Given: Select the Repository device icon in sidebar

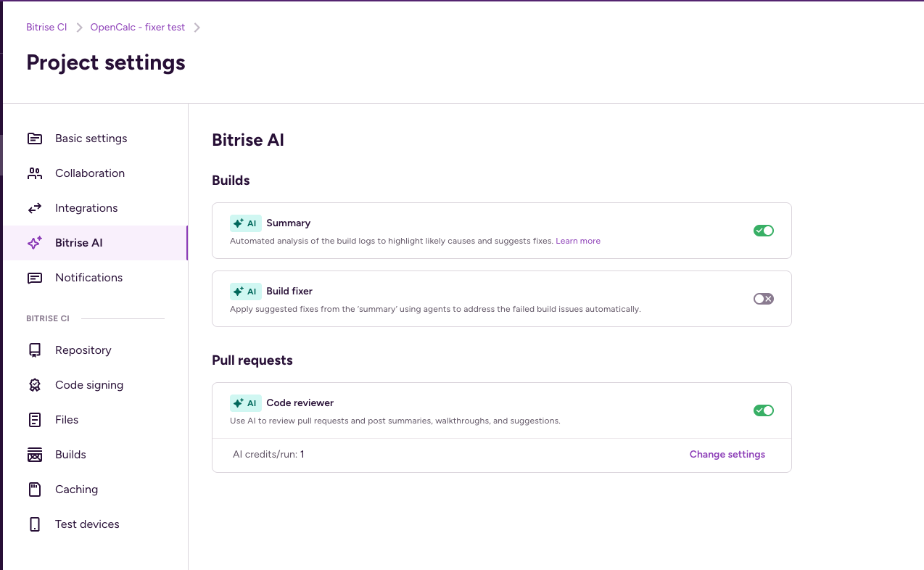Looking at the screenshot, I should click(35, 350).
